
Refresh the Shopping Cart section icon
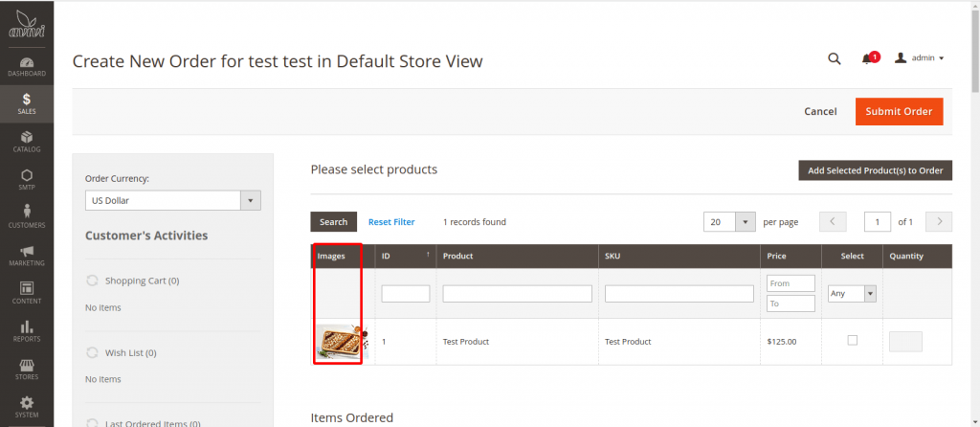click(92, 281)
